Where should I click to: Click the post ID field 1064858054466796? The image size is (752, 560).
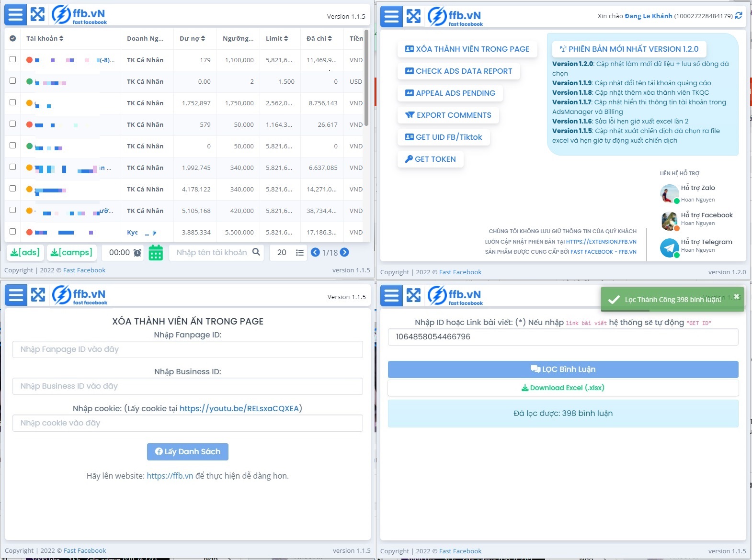click(x=563, y=337)
